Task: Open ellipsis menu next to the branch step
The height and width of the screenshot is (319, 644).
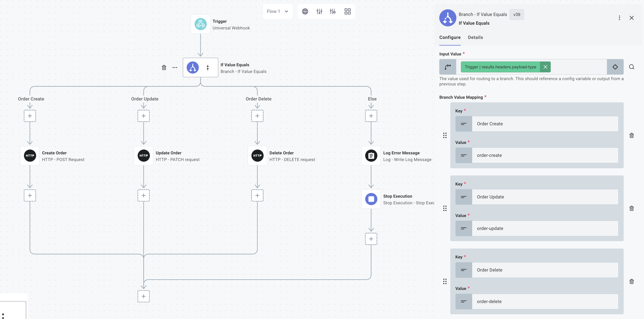Action: 175,67
